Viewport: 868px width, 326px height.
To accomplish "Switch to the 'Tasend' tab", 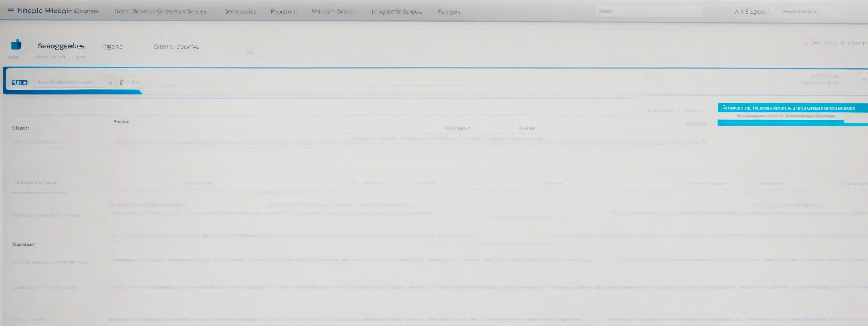I will 113,47.
